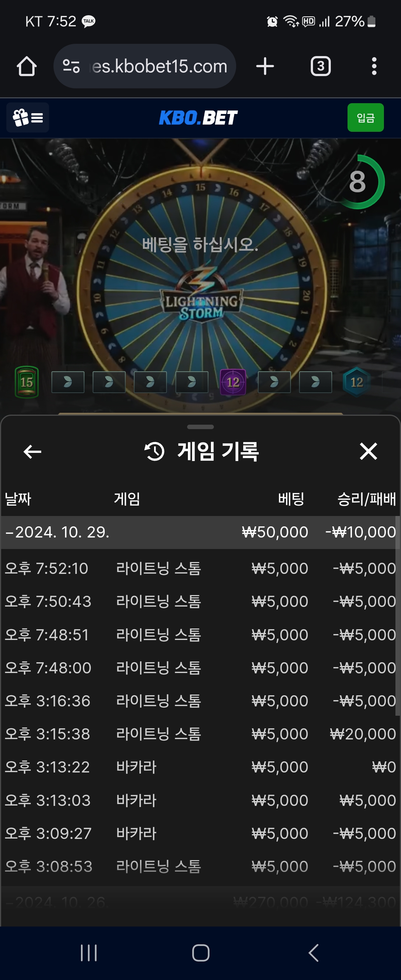The width and height of the screenshot is (401, 980).
Task: Close the 게임 기록 panel
Action: pyautogui.click(x=368, y=451)
